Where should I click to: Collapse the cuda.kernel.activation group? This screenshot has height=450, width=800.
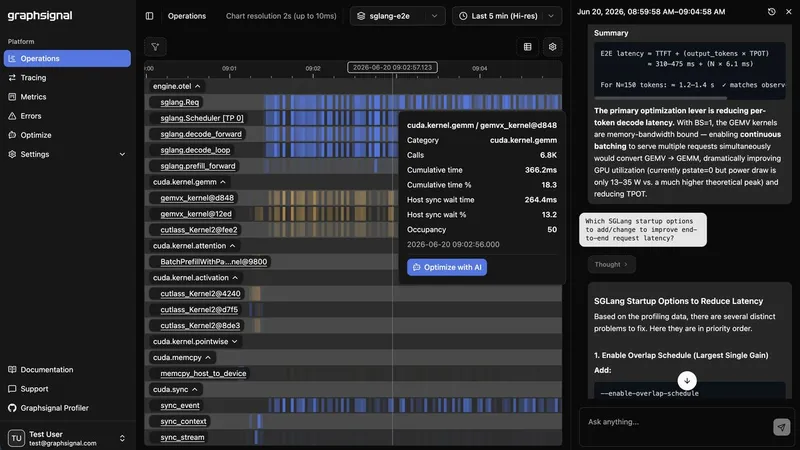pyautogui.click(x=195, y=278)
